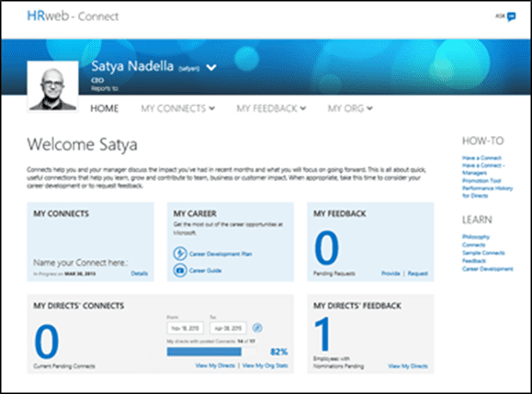Screen dimensions: 532x394
Task: Click the To date input field
Action: point(228,328)
